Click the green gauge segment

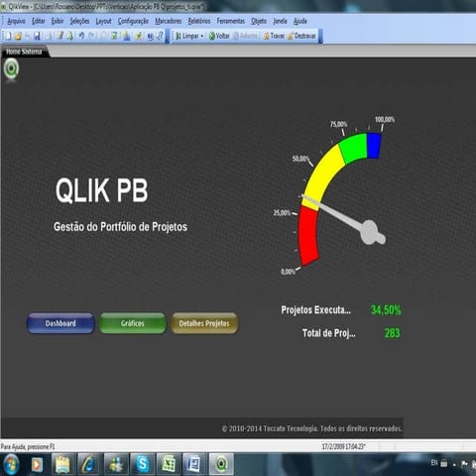tap(354, 148)
